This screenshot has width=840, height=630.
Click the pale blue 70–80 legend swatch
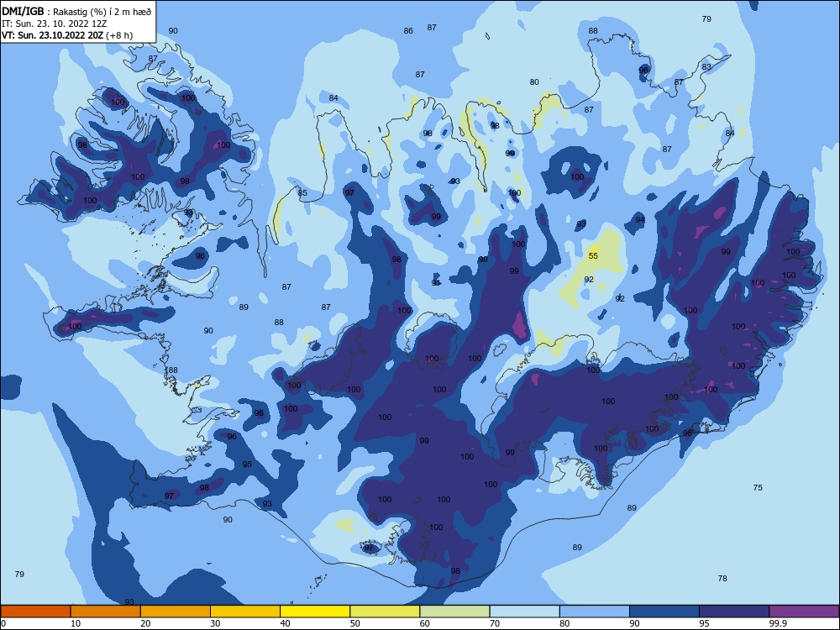[x=524, y=612]
